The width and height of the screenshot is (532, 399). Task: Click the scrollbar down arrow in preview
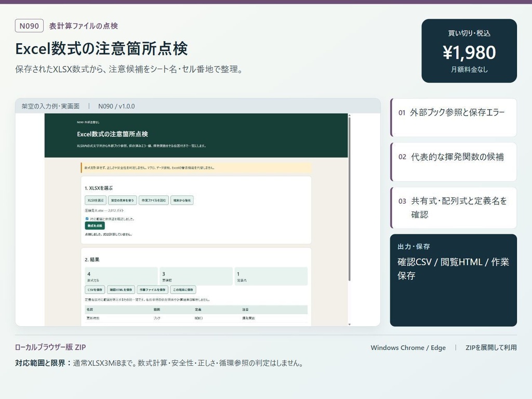[350, 324]
